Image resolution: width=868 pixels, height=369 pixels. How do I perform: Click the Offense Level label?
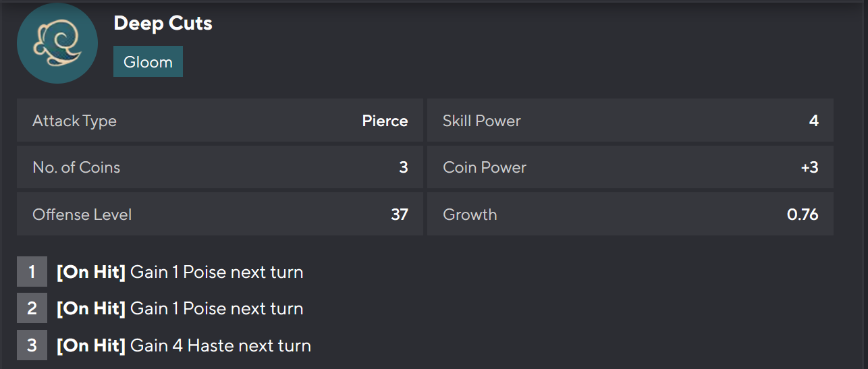[82, 215]
